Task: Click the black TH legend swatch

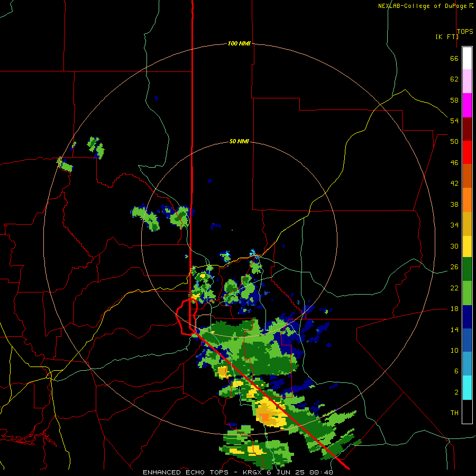Action: pyautogui.click(x=467, y=411)
